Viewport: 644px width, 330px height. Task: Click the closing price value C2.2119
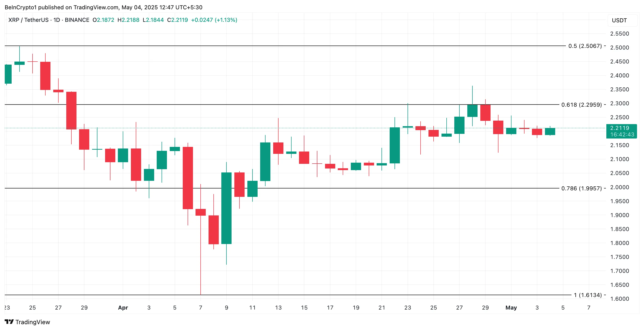[x=177, y=20]
